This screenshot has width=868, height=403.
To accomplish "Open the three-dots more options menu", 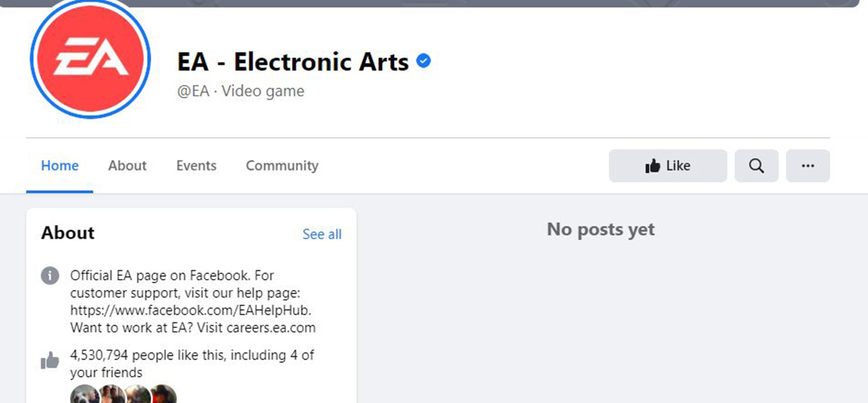I will click(808, 166).
